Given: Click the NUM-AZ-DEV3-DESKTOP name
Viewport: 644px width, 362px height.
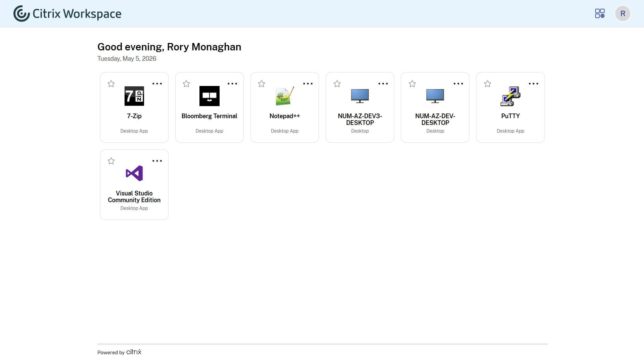Looking at the screenshot, I should coord(360,119).
